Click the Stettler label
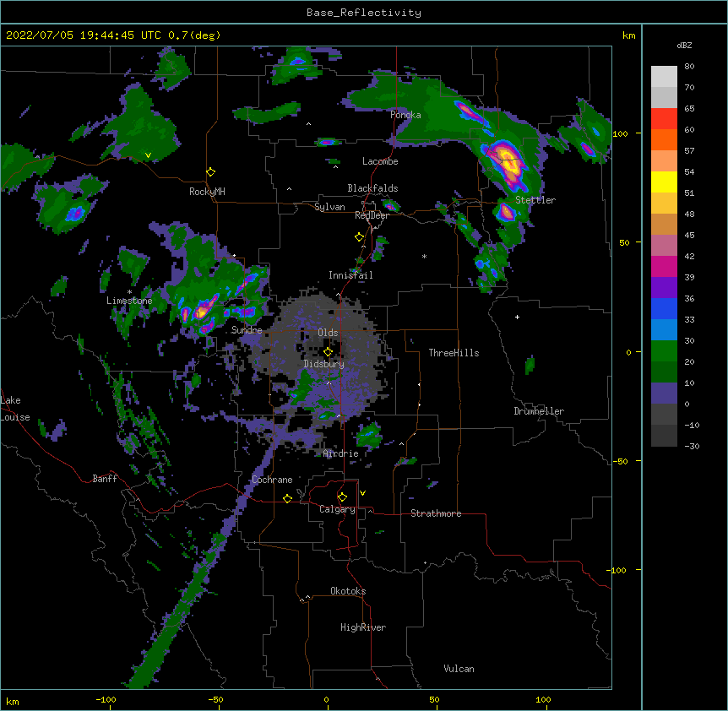 [535, 200]
